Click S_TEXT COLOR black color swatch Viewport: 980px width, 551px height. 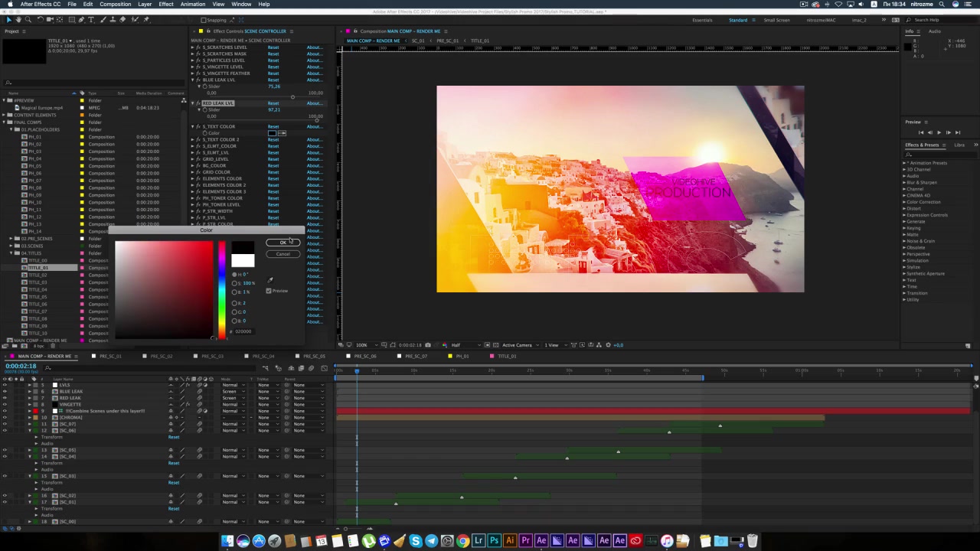[x=273, y=133]
